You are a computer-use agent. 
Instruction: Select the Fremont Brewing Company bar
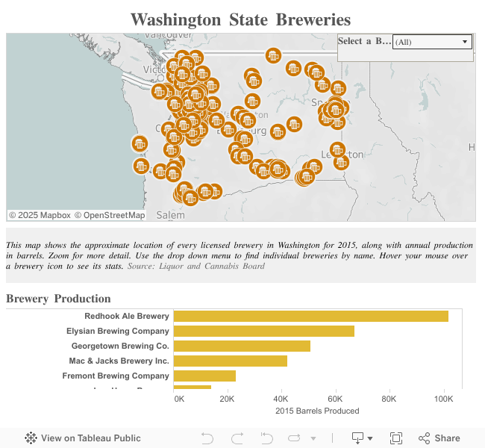(204, 376)
